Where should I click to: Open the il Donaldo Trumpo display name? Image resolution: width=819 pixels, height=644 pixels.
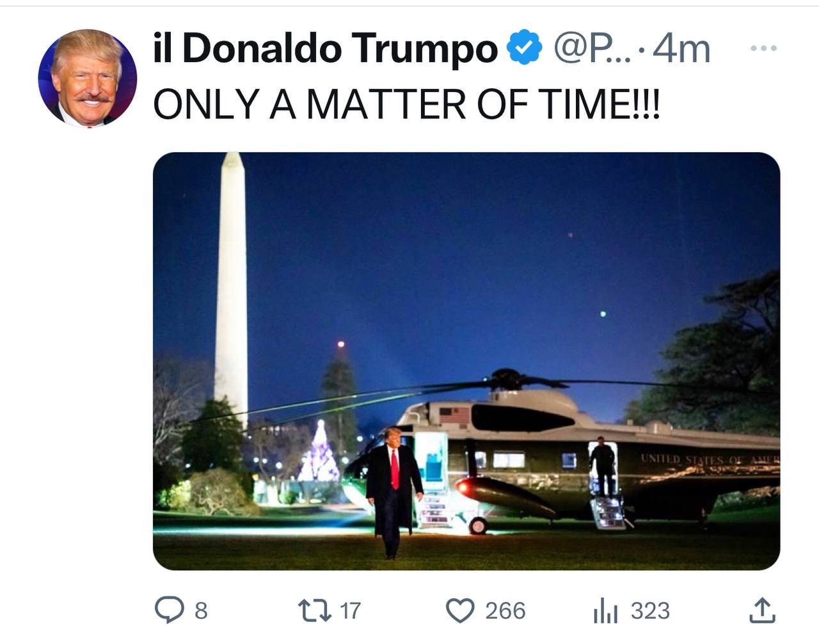coord(325,49)
